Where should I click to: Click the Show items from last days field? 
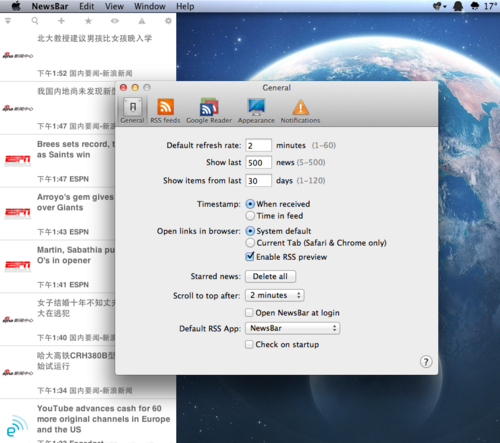pos(258,181)
